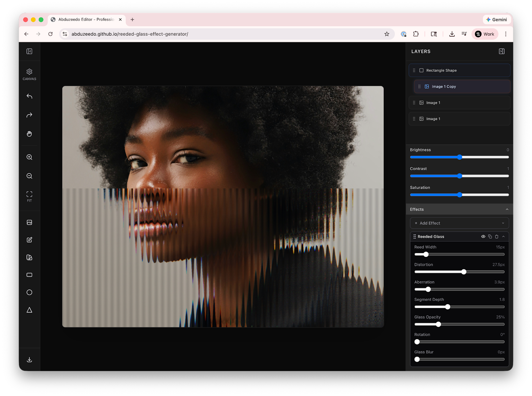Click the export download icon in sidebar

point(29,360)
